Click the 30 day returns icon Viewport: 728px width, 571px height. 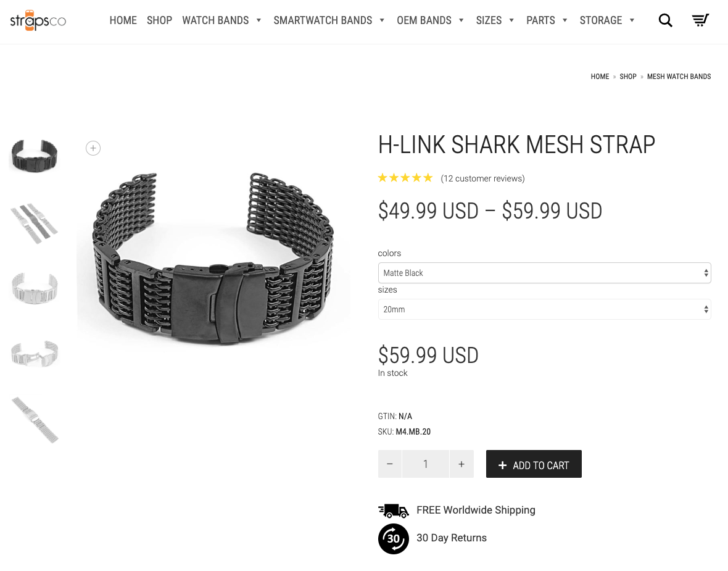pos(393,539)
